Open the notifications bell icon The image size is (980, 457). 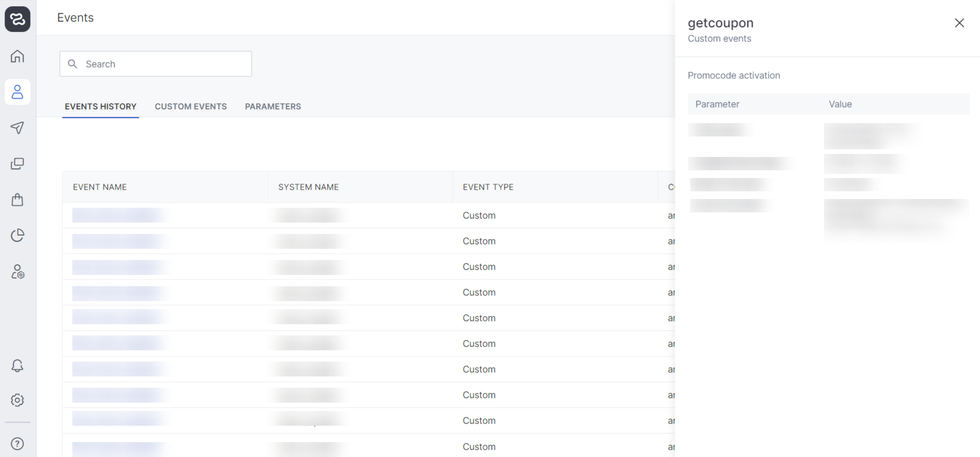click(x=17, y=365)
